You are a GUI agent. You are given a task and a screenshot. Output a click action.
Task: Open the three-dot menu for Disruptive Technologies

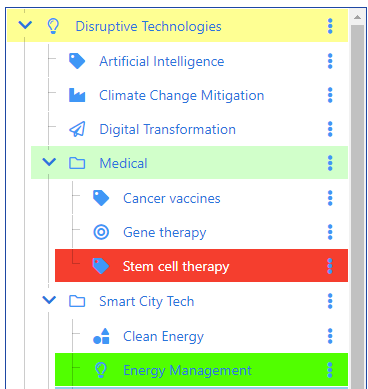(330, 26)
